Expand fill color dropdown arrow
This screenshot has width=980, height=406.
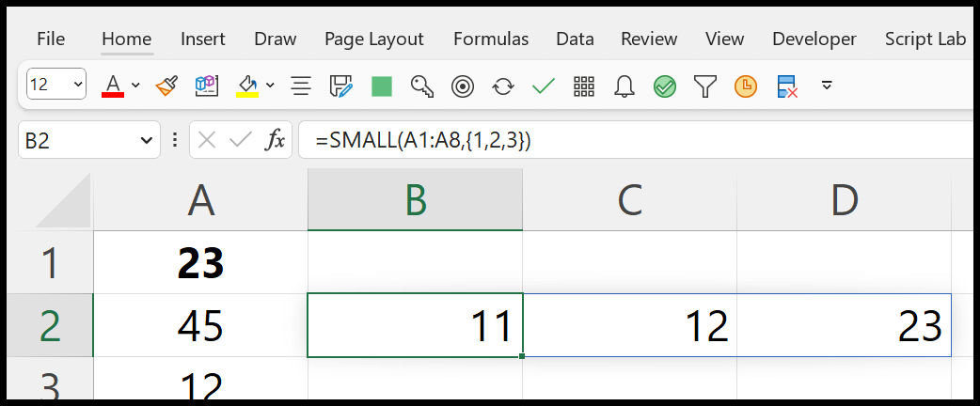coord(270,85)
